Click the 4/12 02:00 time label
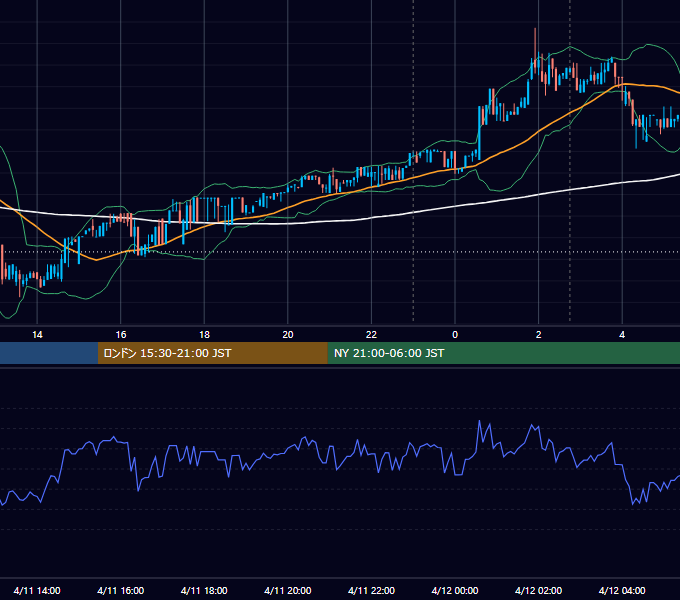 538,590
